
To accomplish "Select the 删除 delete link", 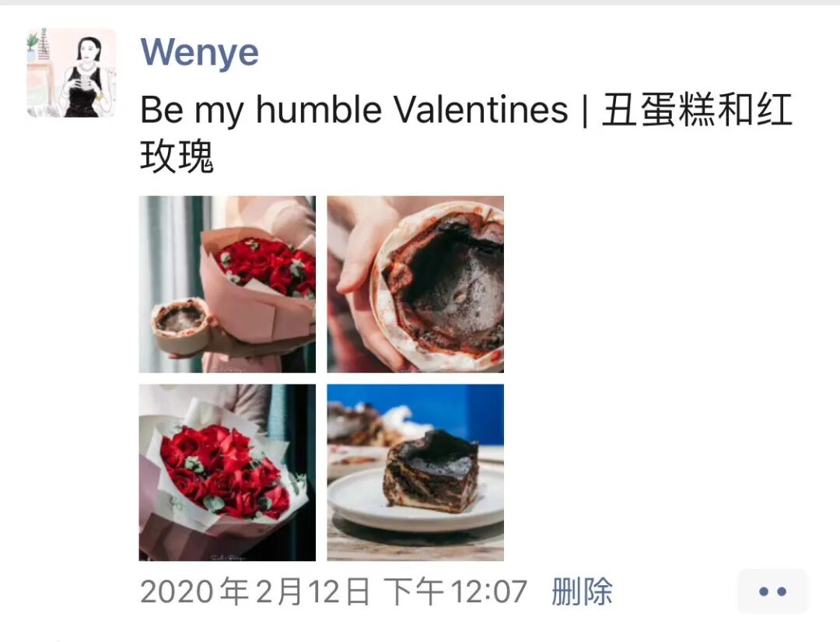I will (582, 591).
